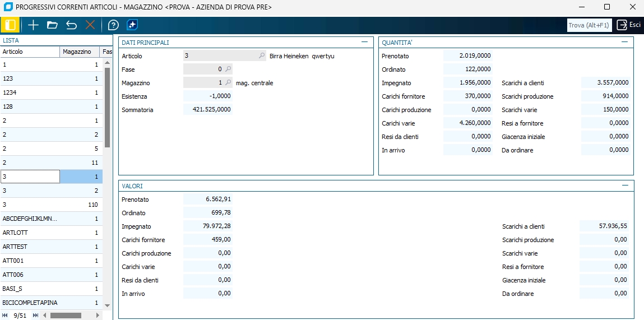
Task: Select the BICICOMPLETAPINA list row
Action: (51, 302)
